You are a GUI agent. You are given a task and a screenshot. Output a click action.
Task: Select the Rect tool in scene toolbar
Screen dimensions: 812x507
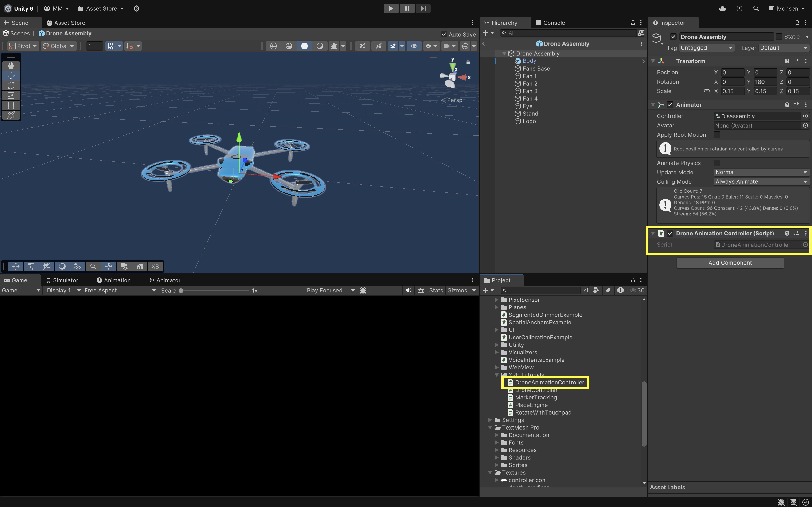click(x=11, y=105)
